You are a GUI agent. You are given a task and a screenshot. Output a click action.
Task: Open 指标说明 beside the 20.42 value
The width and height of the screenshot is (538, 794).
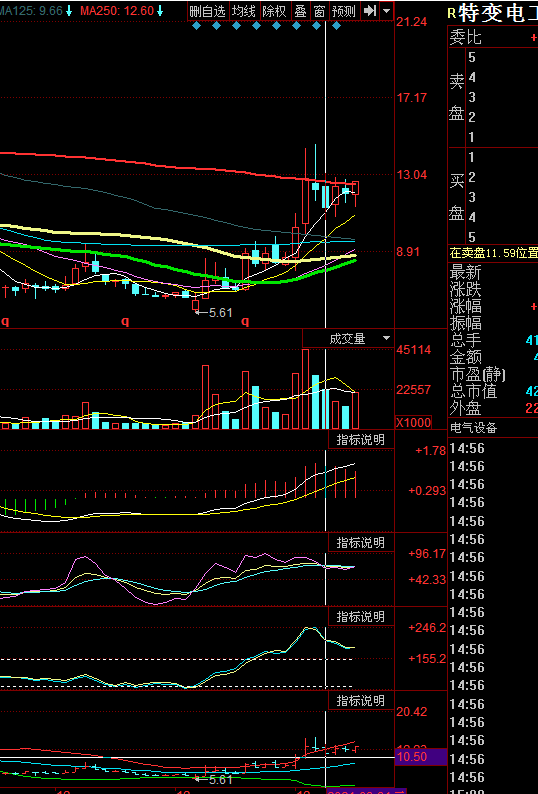click(361, 701)
